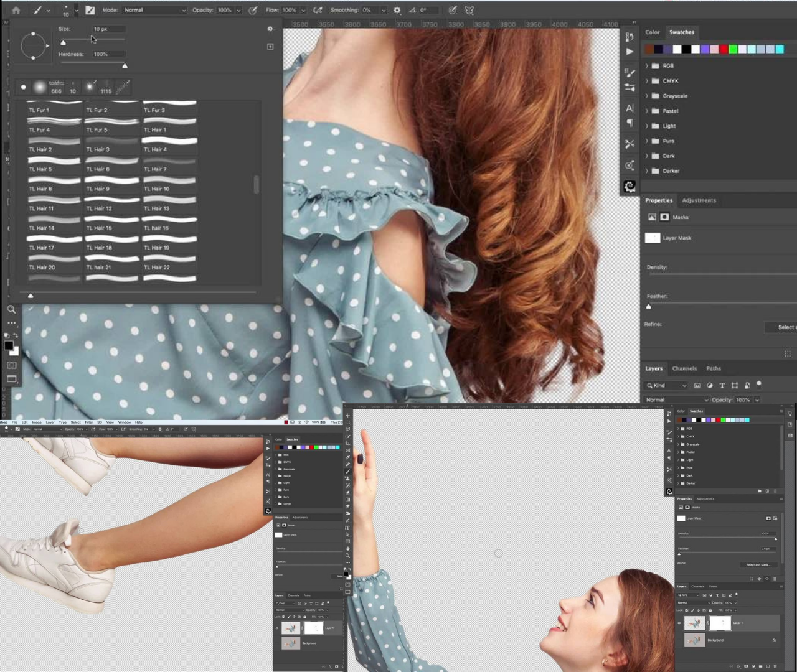Screen dimensions: 797x672
Task: Pick the red swatch in top Swatches panel
Action: 724,49
